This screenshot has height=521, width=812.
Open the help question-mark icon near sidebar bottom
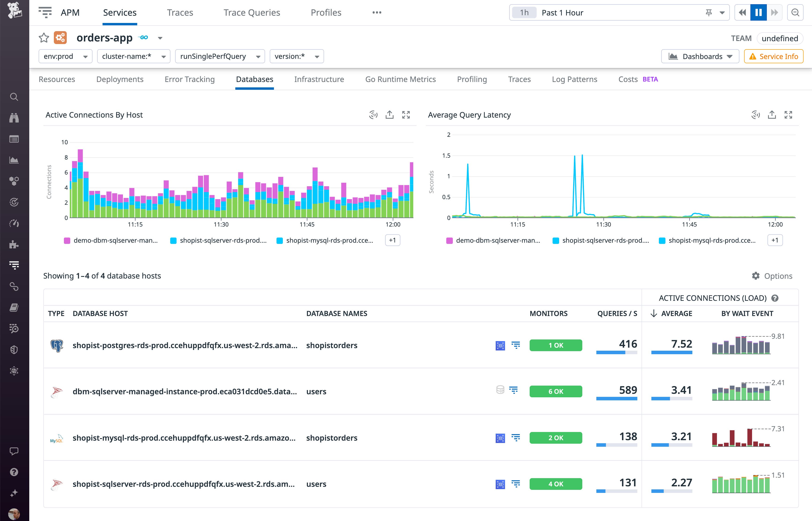pos(14,472)
